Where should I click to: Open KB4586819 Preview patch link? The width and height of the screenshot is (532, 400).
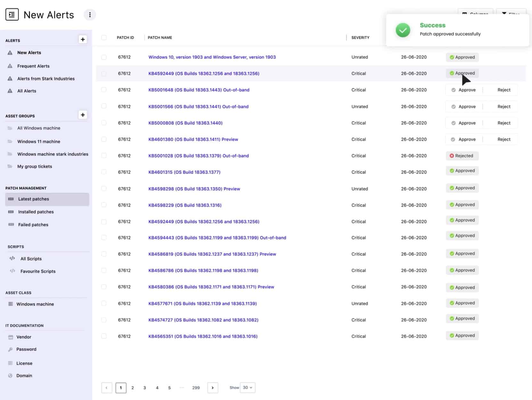point(212,254)
